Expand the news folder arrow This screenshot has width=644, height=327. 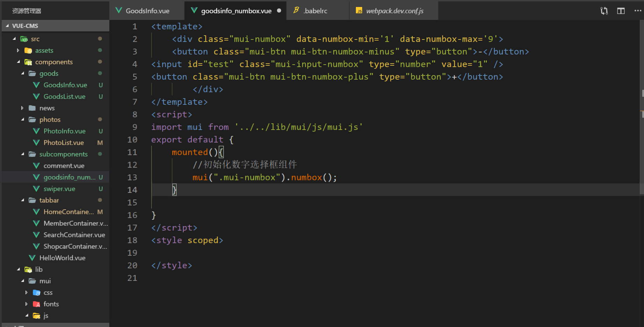point(22,108)
